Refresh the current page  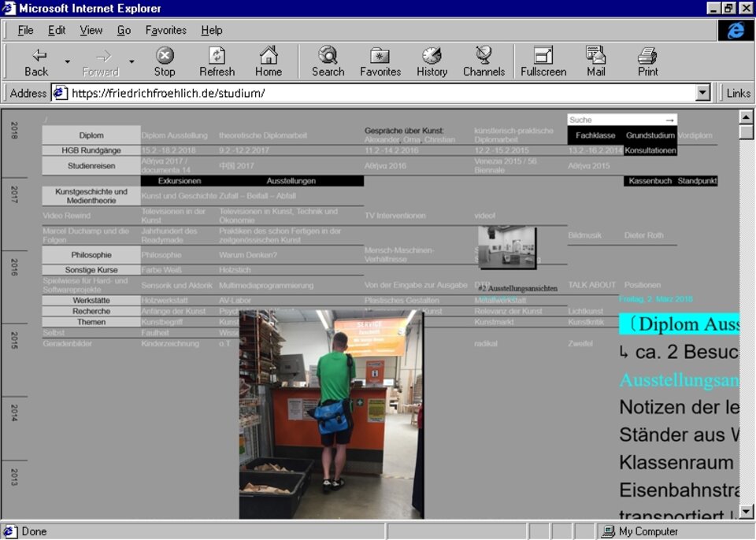point(217,62)
